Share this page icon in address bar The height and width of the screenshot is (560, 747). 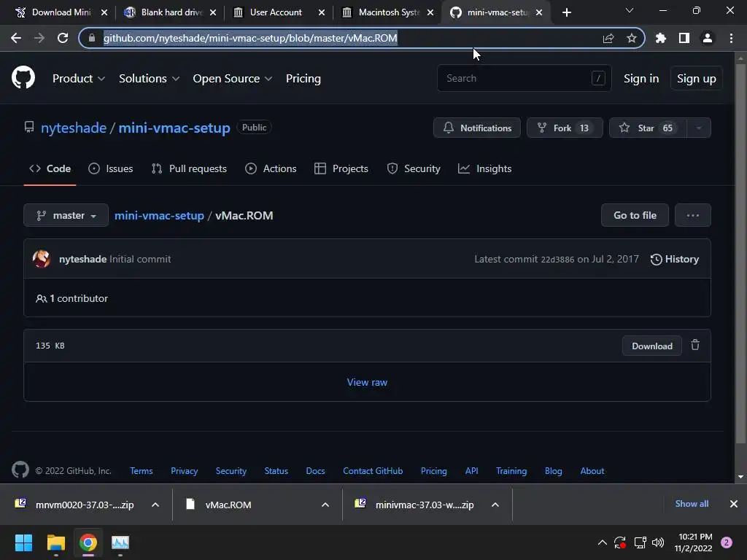[x=608, y=38]
